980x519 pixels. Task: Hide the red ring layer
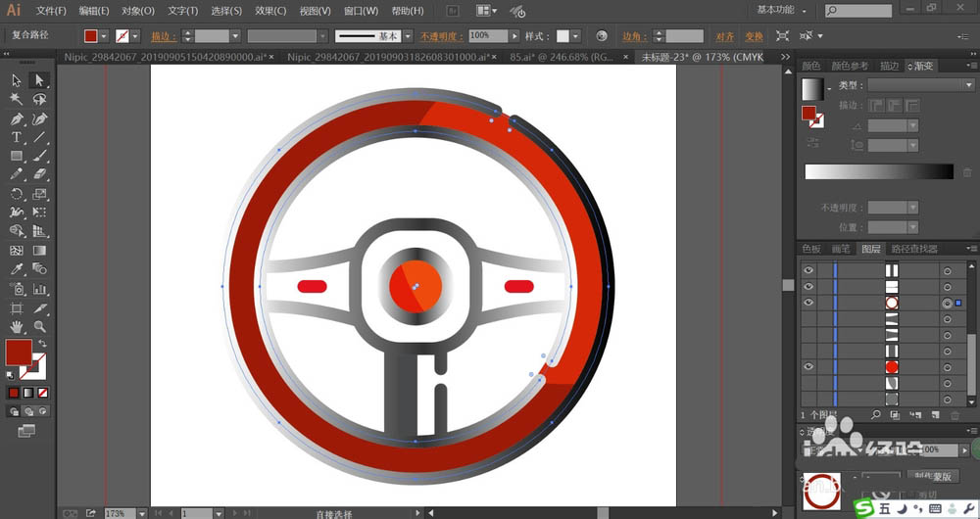808,303
